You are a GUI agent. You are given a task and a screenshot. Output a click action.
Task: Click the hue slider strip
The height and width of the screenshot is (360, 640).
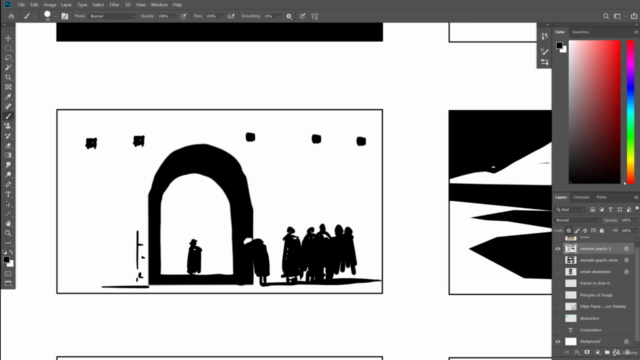click(631, 111)
